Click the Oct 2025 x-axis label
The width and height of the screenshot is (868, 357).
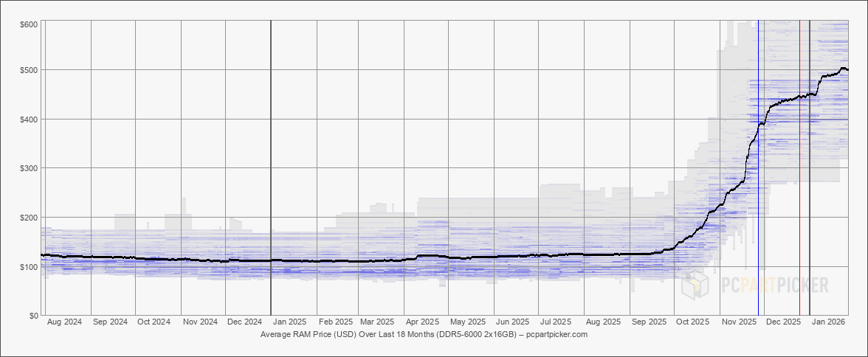pyautogui.click(x=693, y=322)
